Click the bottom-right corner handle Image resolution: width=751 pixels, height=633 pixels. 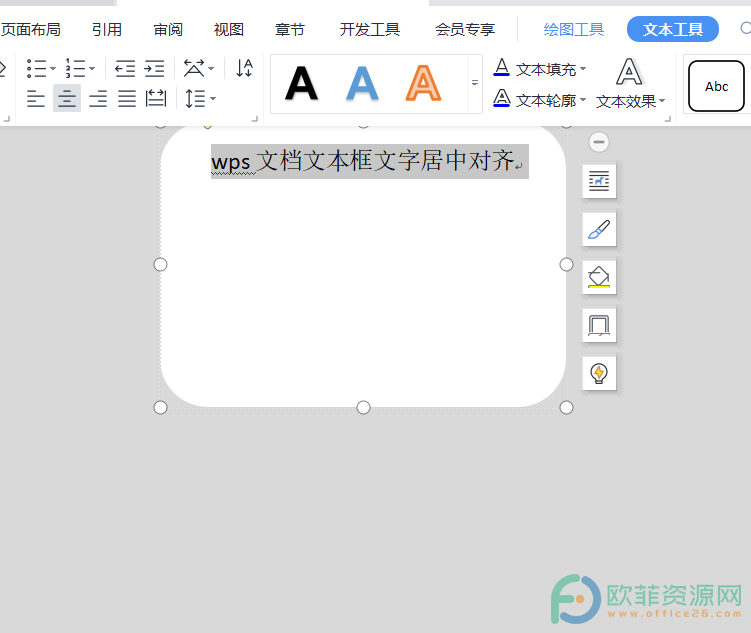click(x=566, y=407)
